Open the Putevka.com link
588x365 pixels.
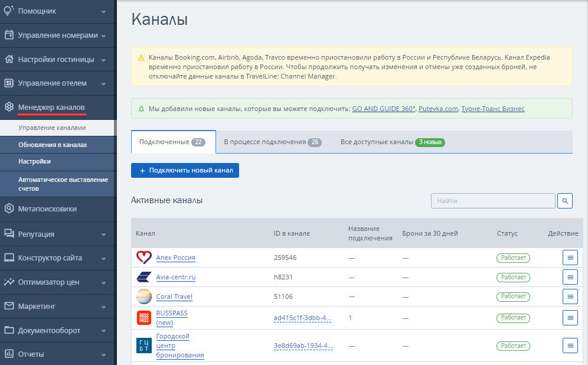[x=438, y=109]
